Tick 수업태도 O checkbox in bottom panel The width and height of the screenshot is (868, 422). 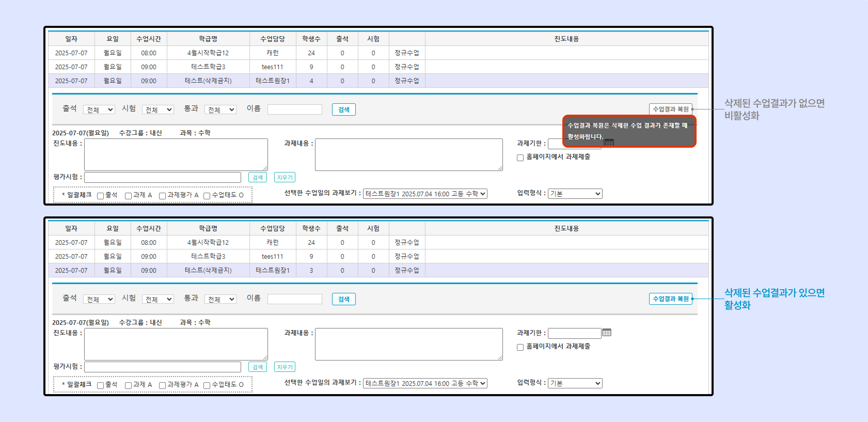click(x=207, y=385)
